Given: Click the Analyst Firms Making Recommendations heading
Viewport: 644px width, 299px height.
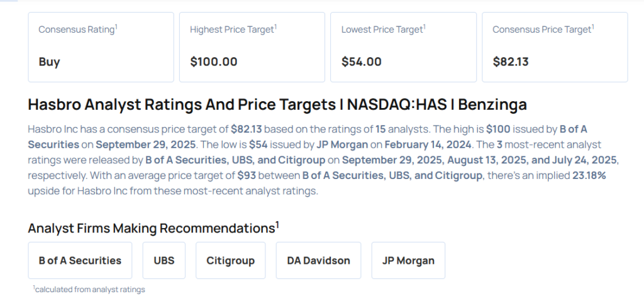Looking at the screenshot, I should (153, 228).
